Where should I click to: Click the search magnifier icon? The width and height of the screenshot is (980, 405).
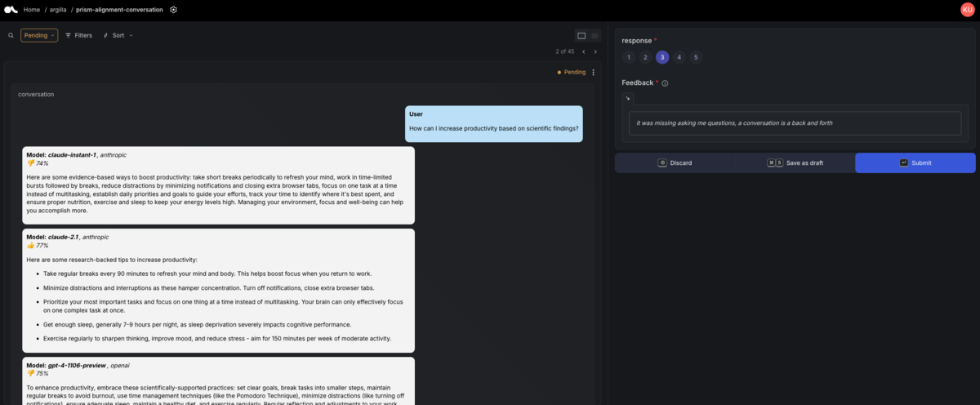[11, 35]
